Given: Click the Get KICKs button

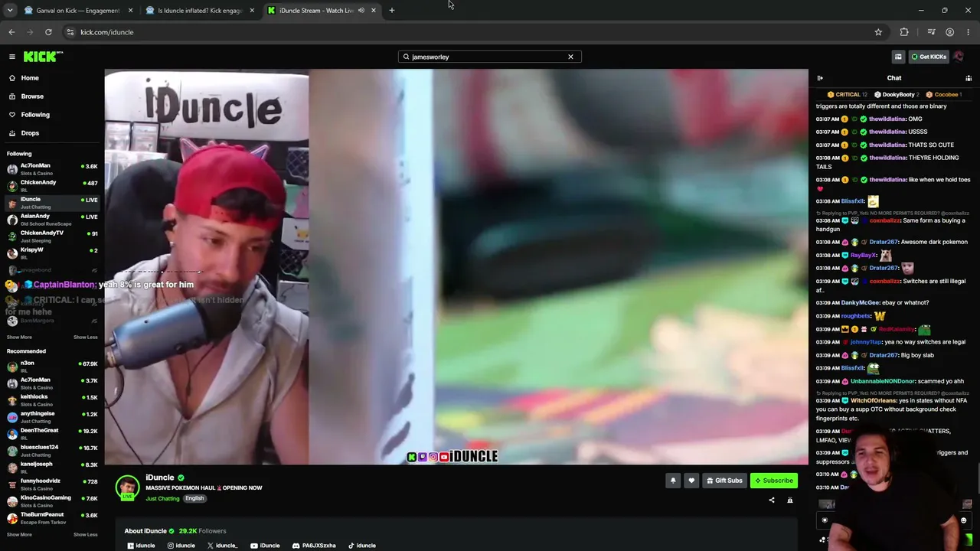Looking at the screenshot, I should coord(929,57).
